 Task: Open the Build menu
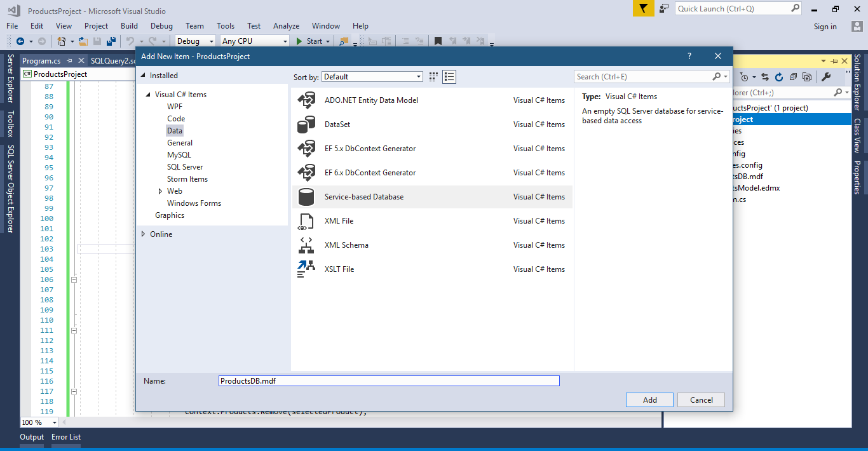tap(129, 26)
